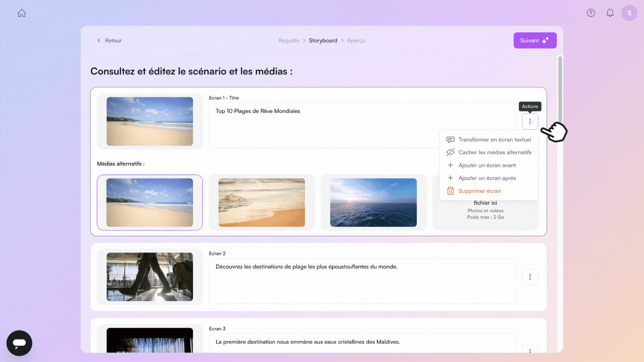The height and width of the screenshot is (362, 644).
Task: Select the sandy shoreline alternative media
Action: click(x=262, y=202)
